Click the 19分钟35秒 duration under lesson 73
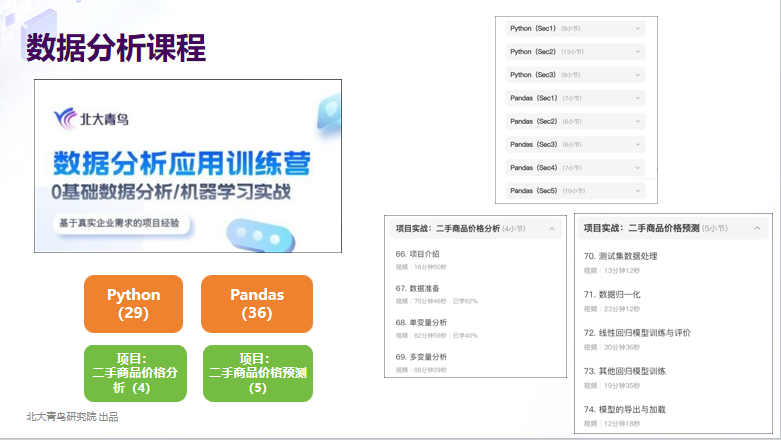The height and width of the screenshot is (440, 781). [622, 386]
